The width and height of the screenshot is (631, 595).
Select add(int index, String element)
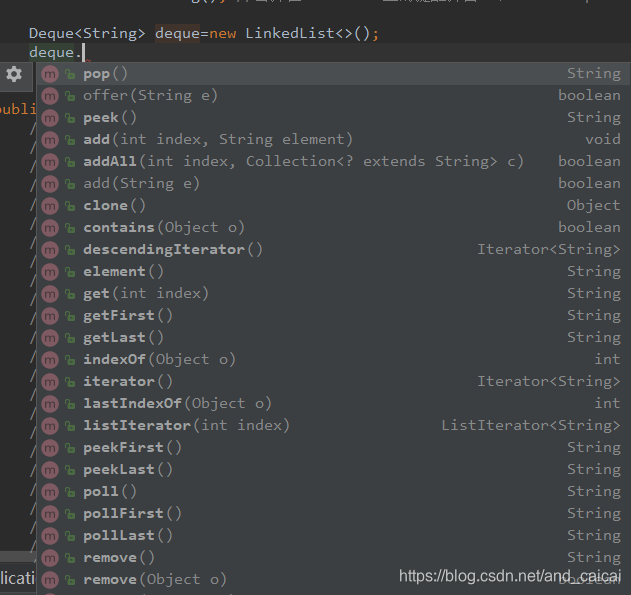333,140
